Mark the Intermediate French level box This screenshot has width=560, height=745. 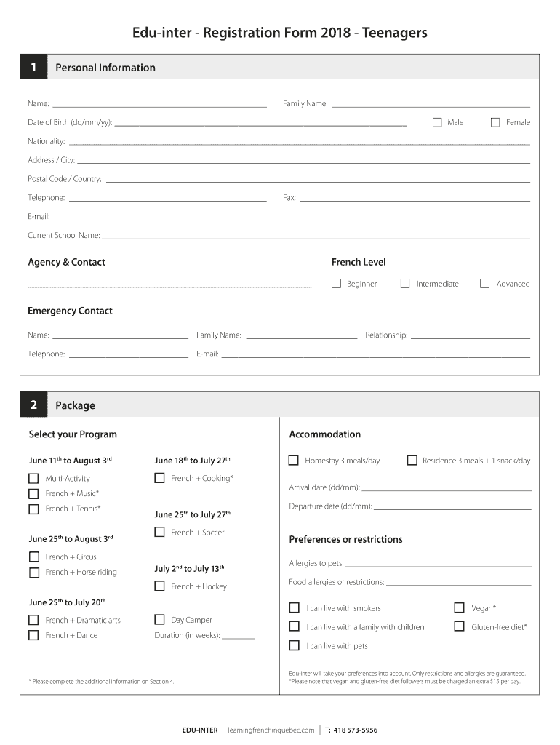[x=405, y=284]
